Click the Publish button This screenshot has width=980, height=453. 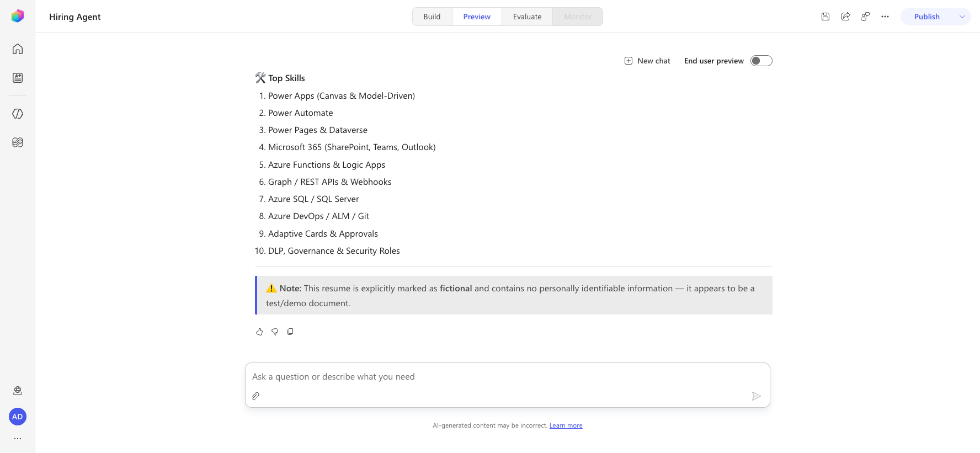tap(927, 17)
